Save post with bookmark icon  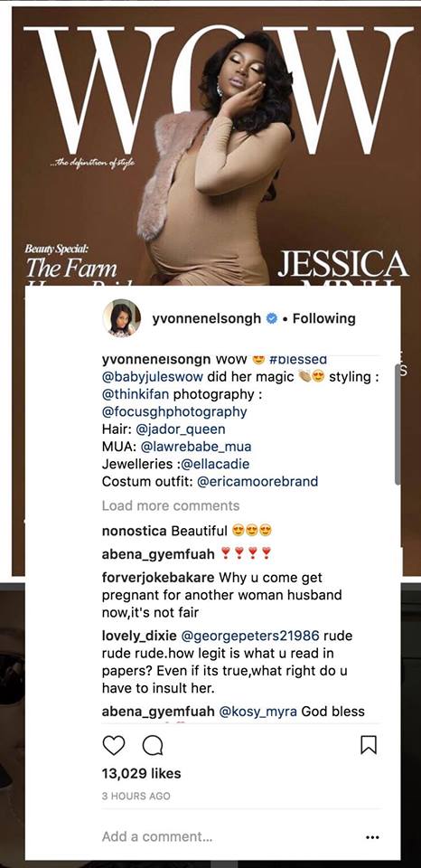pos(369,745)
